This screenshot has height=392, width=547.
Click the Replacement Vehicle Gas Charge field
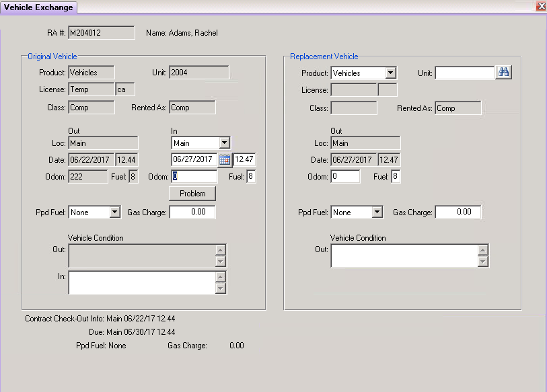(x=458, y=212)
